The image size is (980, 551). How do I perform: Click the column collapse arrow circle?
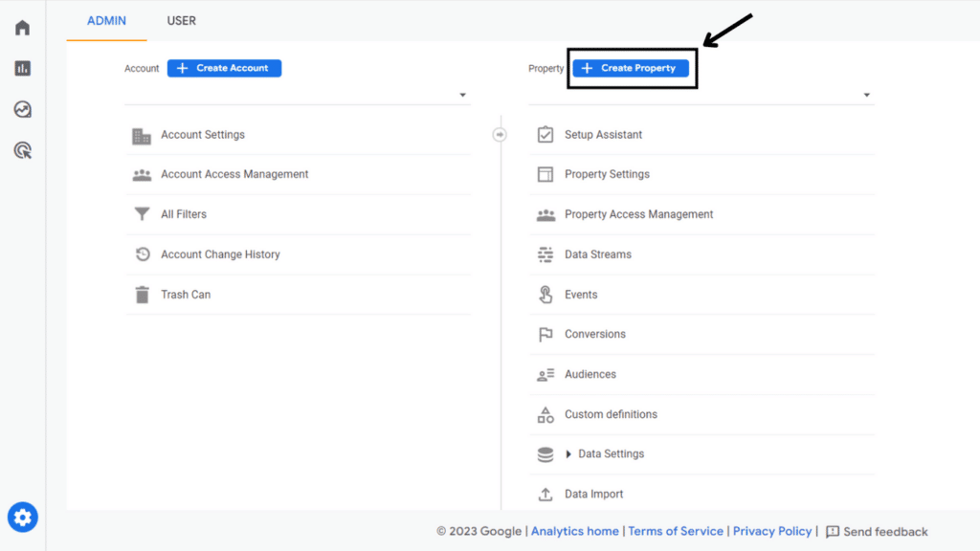click(500, 135)
